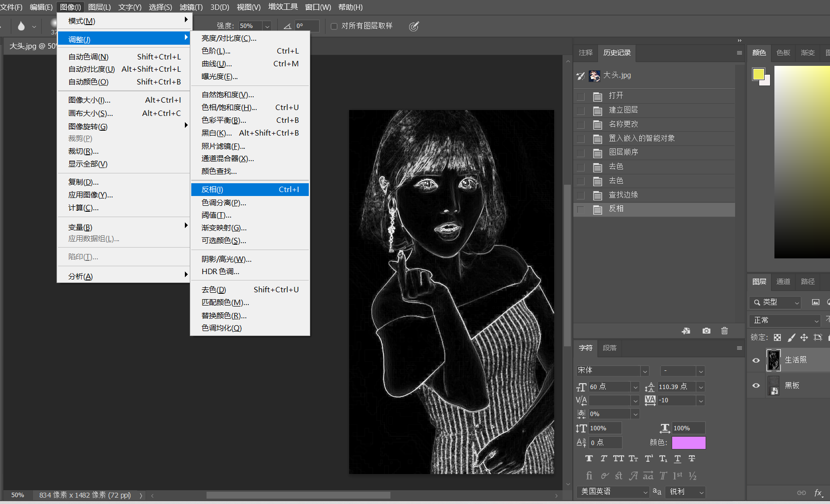
Task: Click the underline text style icon
Action: (x=677, y=458)
